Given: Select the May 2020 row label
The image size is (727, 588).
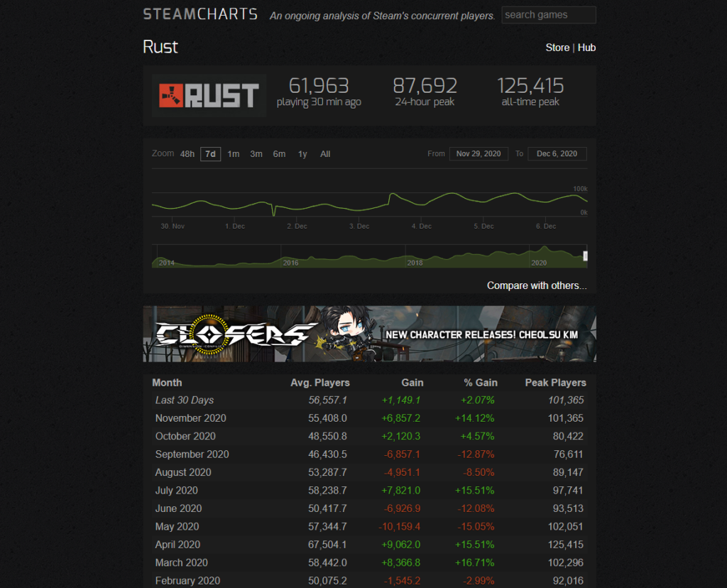Looking at the screenshot, I should 177,527.
